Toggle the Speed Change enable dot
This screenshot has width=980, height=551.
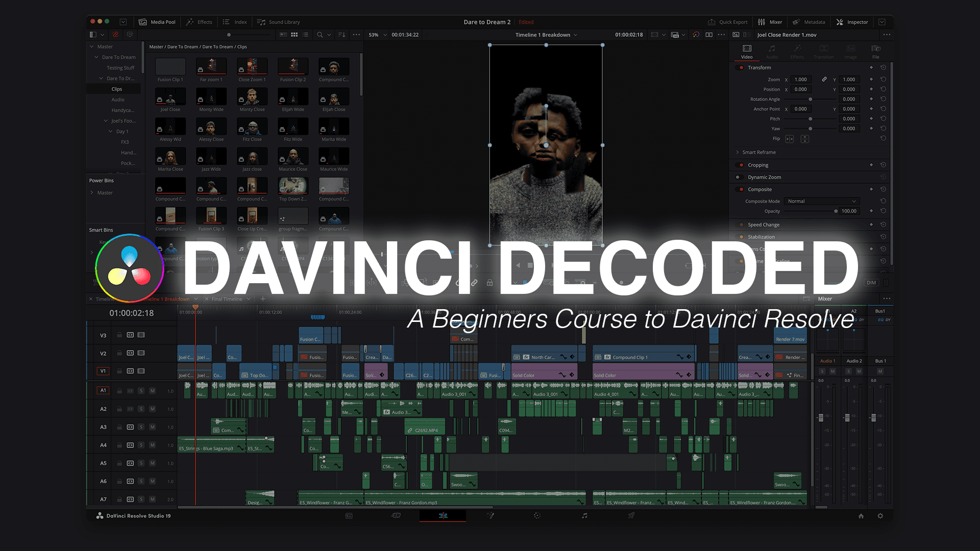[741, 224]
